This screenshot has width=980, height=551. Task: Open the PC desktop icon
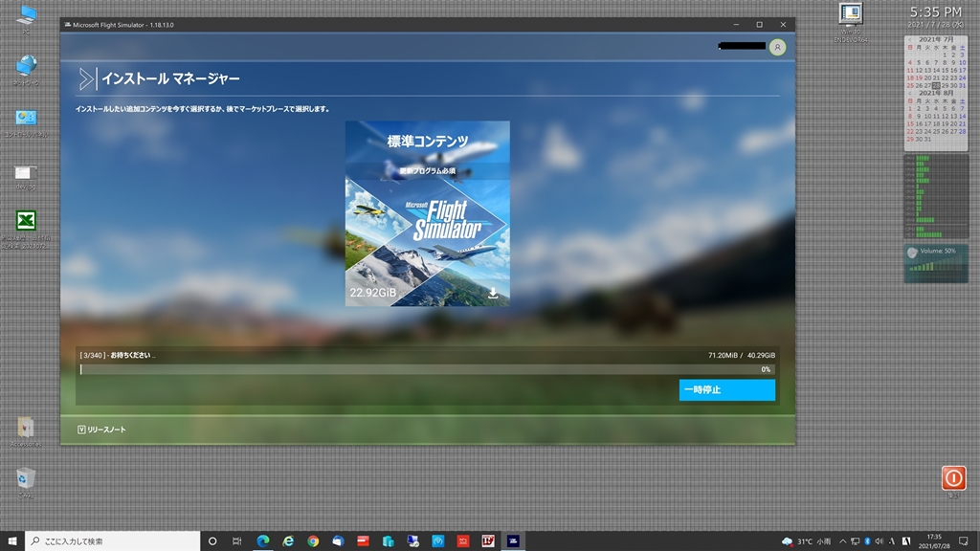[26, 17]
